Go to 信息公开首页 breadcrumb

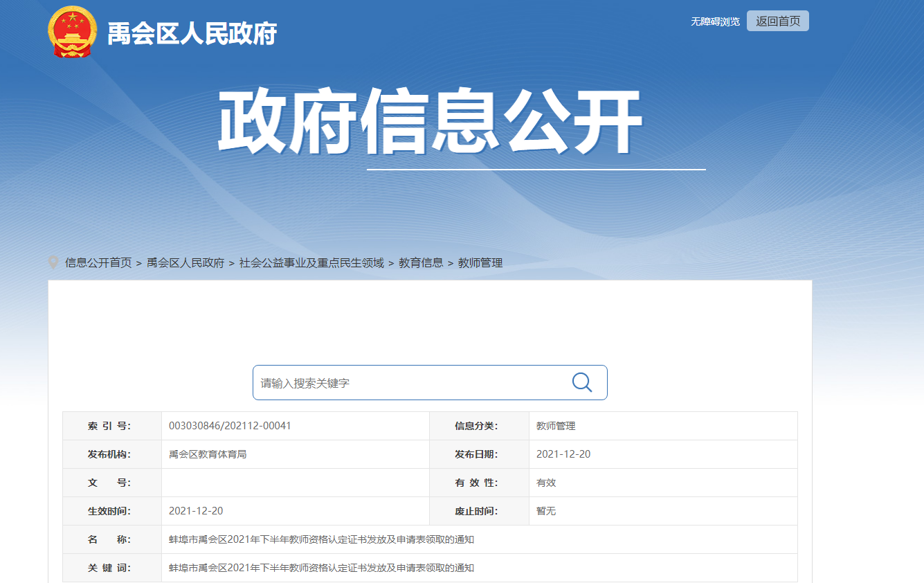(x=98, y=263)
